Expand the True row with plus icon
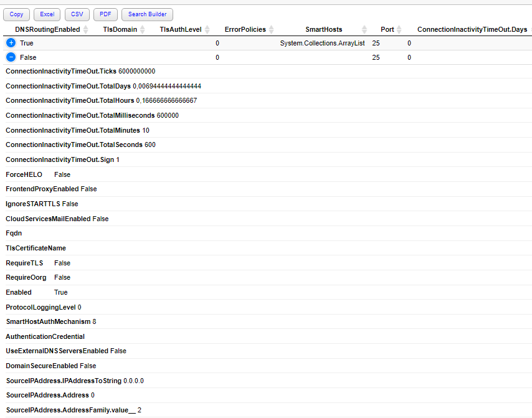This screenshot has width=532, height=418. coord(11,43)
